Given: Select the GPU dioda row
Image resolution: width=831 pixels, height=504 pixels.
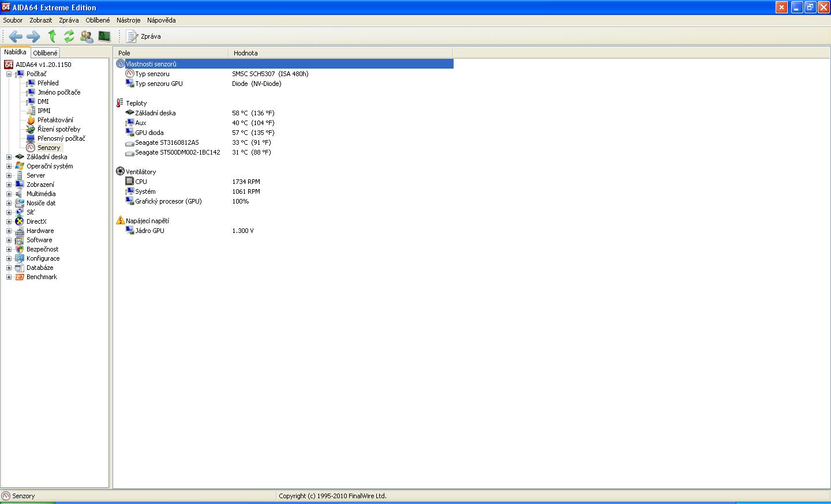Looking at the screenshot, I should [x=284, y=133].
